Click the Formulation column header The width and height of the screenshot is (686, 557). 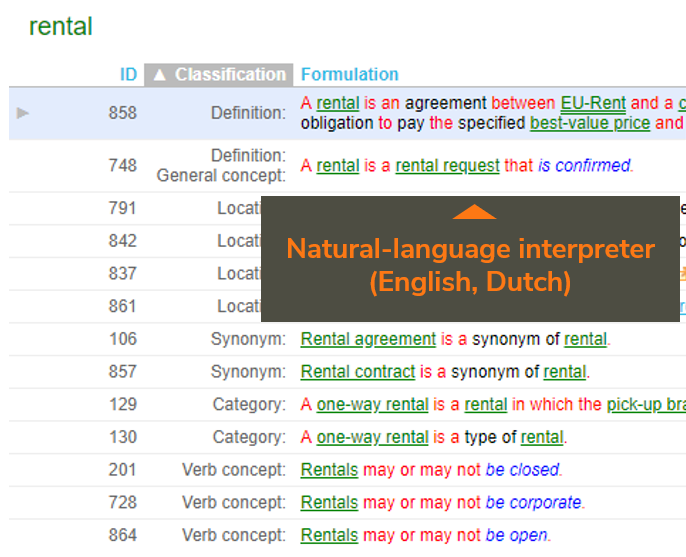pyautogui.click(x=349, y=74)
